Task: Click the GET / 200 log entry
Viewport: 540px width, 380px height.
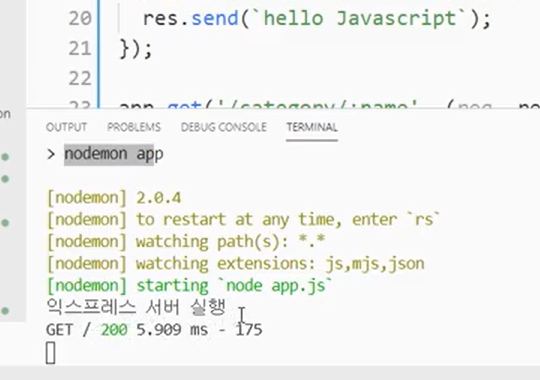Action: pos(154,330)
